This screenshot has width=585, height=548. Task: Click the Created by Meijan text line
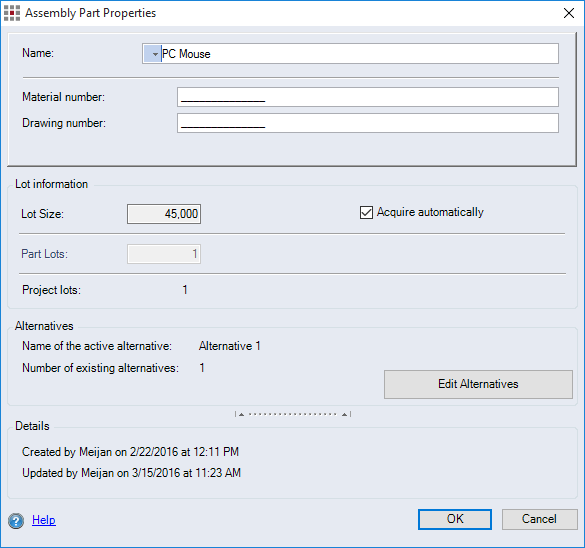(x=130, y=452)
